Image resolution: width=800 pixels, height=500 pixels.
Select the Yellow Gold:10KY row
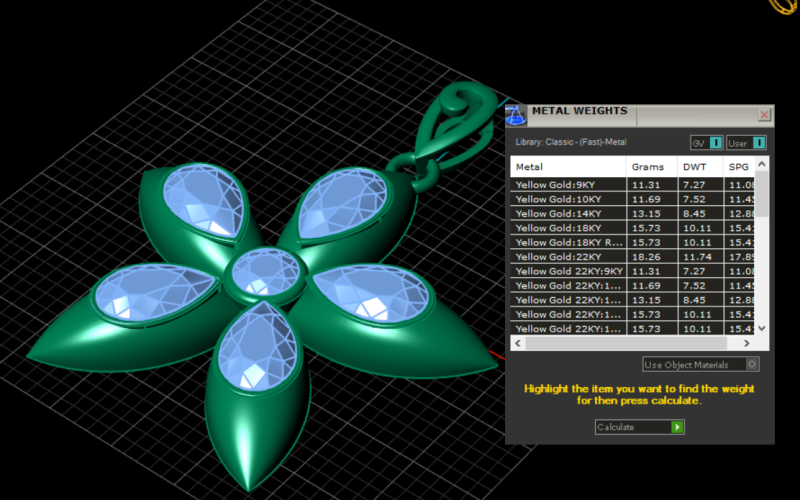point(632,199)
